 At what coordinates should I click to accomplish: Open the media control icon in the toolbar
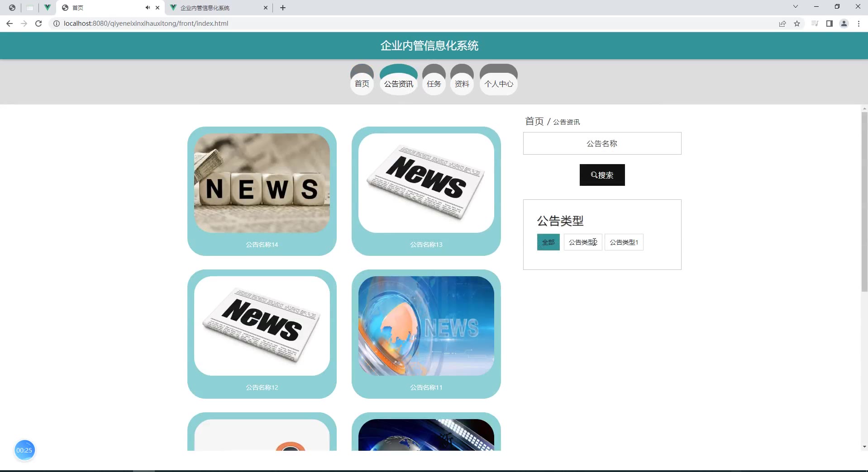[815, 24]
